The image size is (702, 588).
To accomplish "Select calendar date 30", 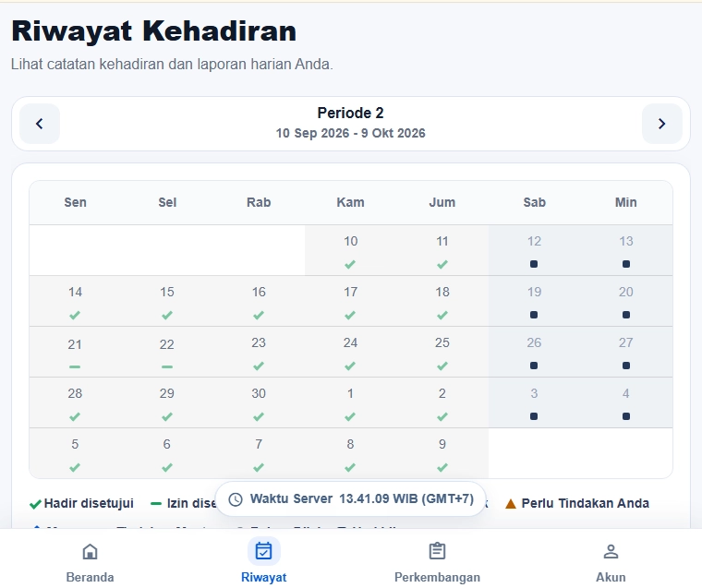I will click(259, 402).
